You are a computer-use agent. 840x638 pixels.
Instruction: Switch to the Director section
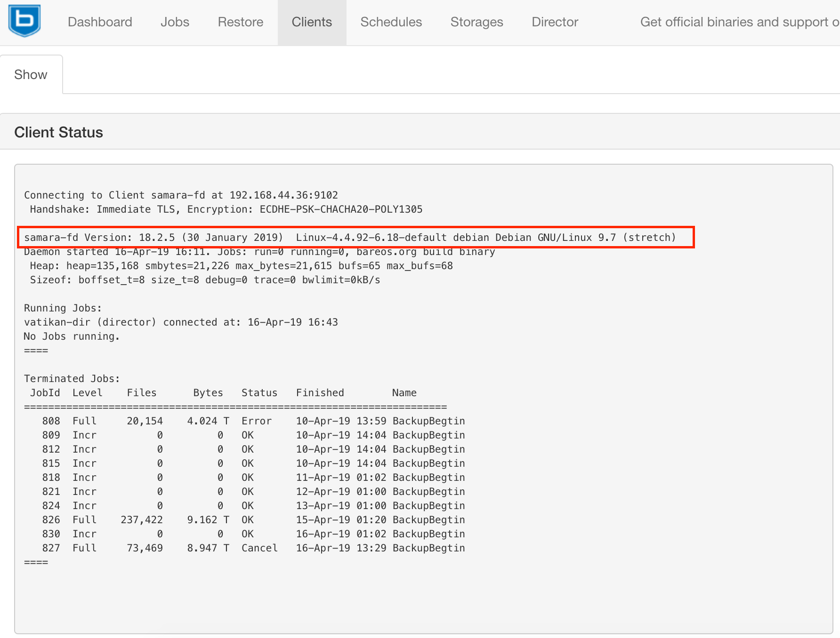click(x=555, y=22)
